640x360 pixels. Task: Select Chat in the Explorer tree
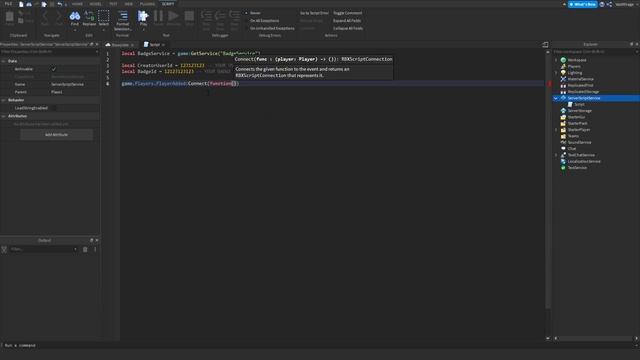(x=571, y=149)
